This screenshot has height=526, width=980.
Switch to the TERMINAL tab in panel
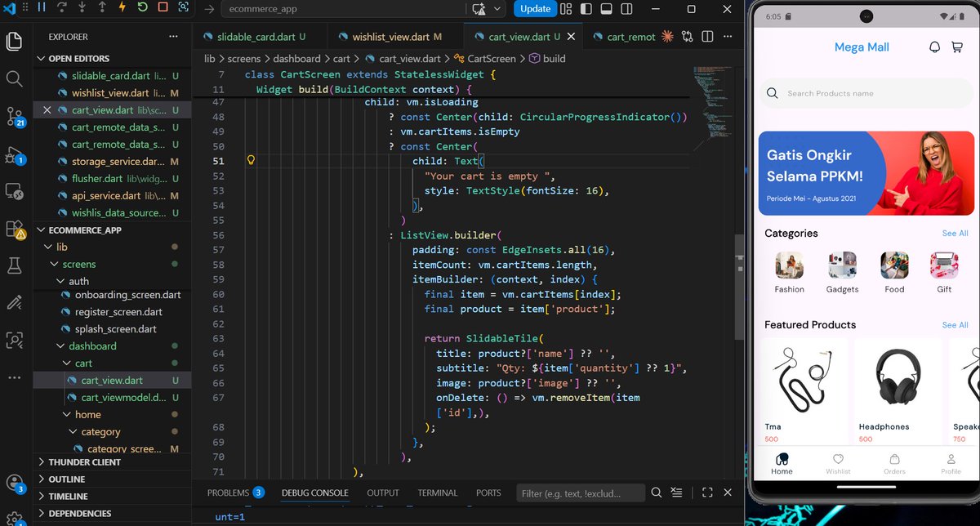[437, 493]
